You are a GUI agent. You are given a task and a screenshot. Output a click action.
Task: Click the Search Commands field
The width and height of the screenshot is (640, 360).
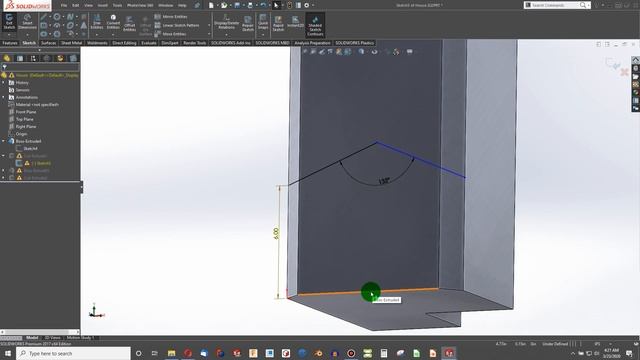point(557,5)
